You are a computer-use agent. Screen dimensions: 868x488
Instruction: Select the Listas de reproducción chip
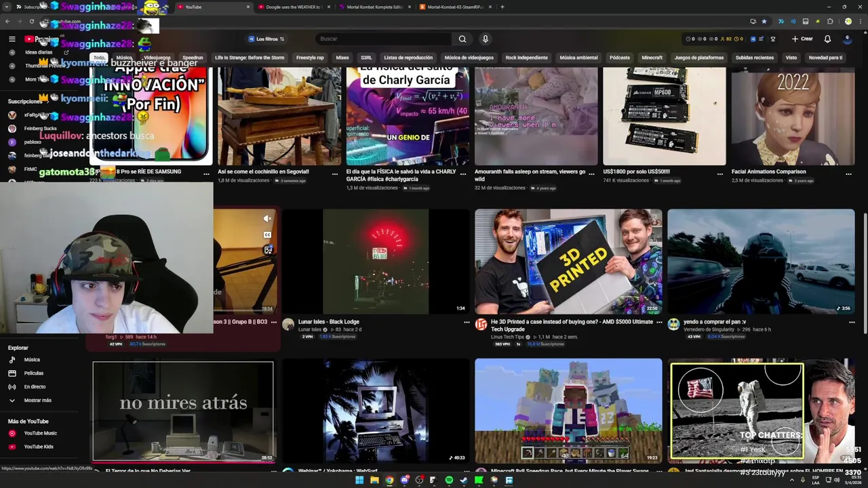click(408, 58)
